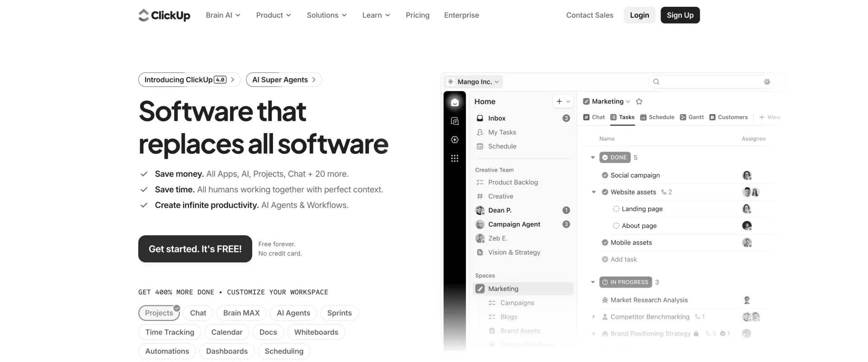The width and height of the screenshot is (868, 362).
Task: Select the Brain MAX feature chip
Action: pos(241,313)
